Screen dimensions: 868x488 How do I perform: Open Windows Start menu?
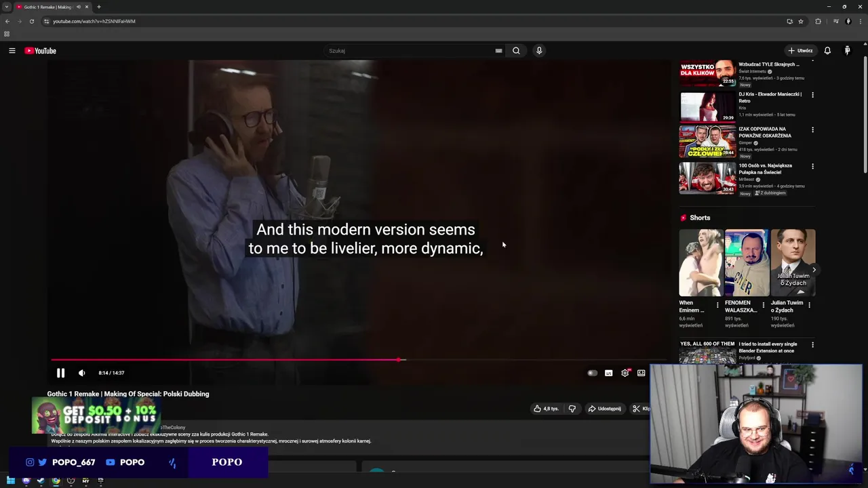click(x=11, y=481)
